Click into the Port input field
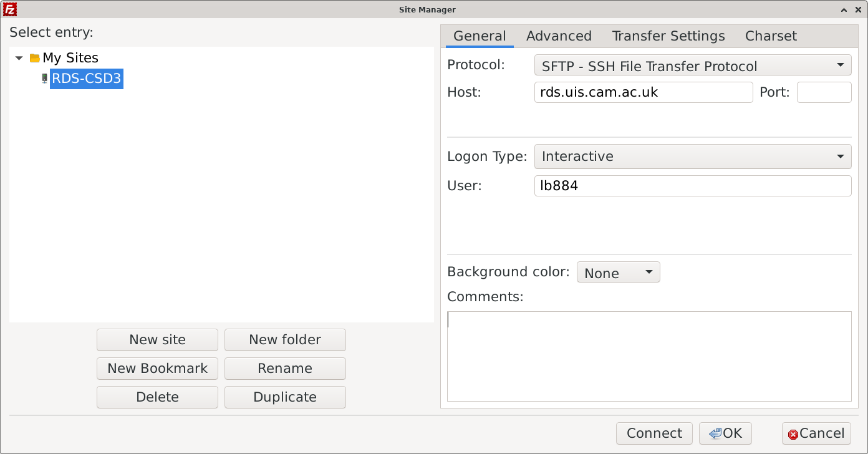Screen dimensions: 868x454 tap(824, 93)
